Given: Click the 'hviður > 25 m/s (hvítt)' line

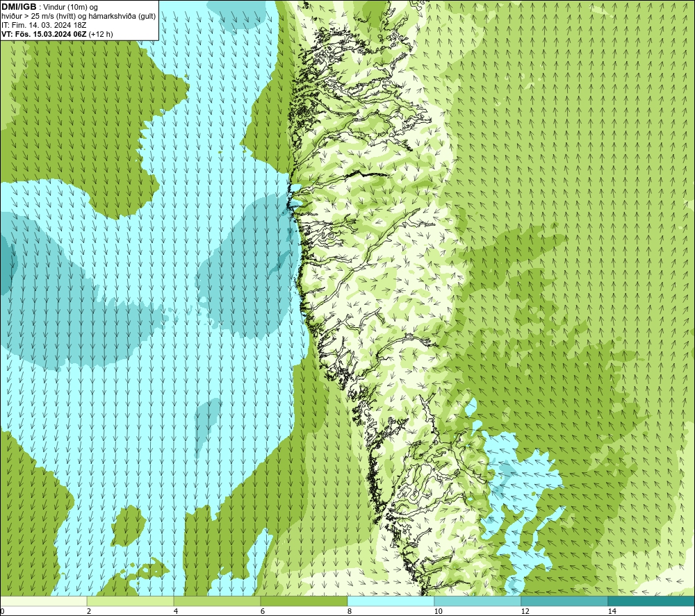Looking at the screenshot, I should pyautogui.click(x=38, y=17).
